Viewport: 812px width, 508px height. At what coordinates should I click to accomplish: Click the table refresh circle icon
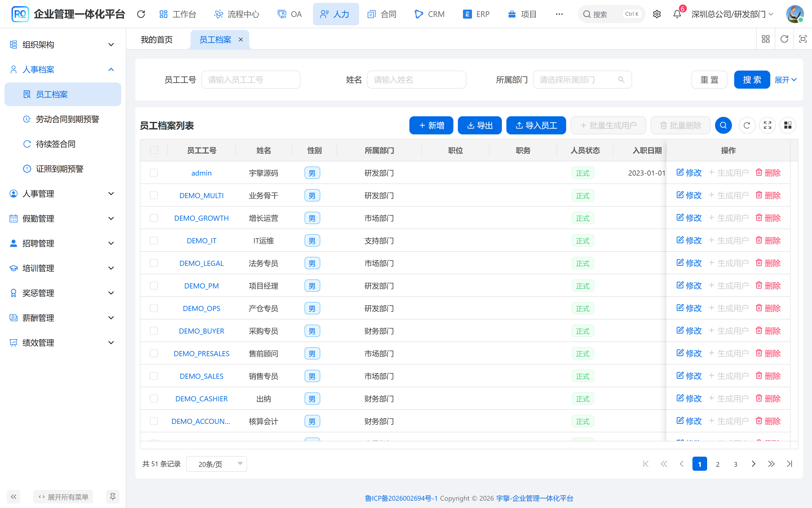tap(747, 125)
